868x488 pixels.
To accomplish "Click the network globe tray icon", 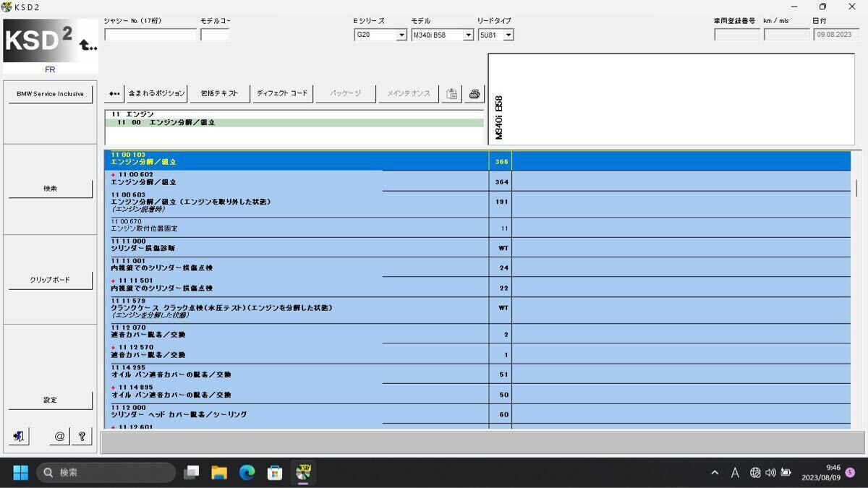I will click(755, 473).
